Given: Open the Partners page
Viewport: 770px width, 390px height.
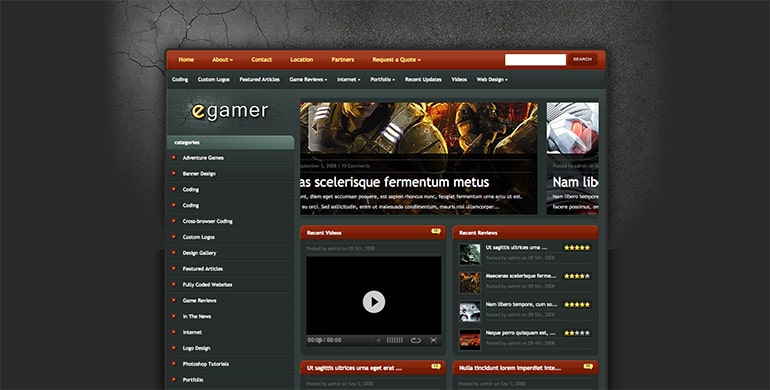Looking at the screenshot, I should [343, 59].
